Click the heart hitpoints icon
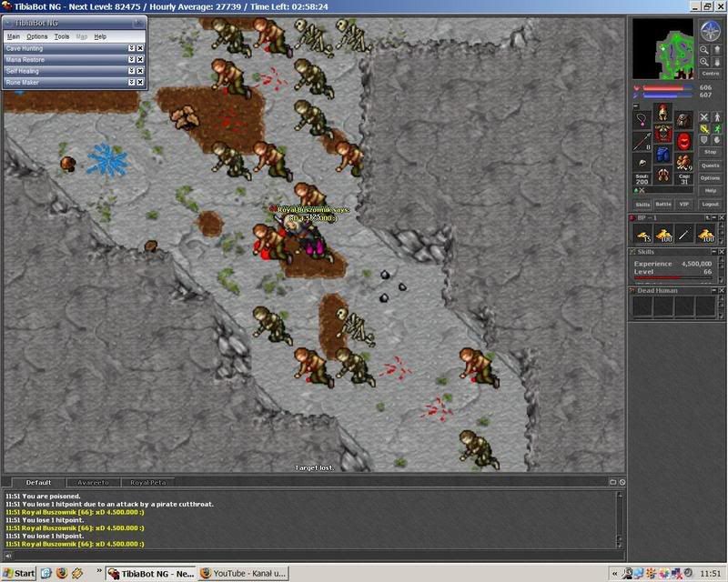 click(x=637, y=87)
